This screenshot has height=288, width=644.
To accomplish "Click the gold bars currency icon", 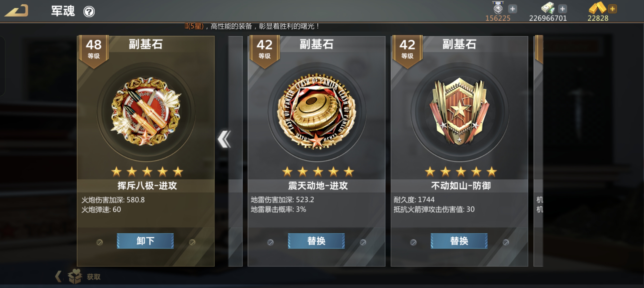I will (x=597, y=7).
